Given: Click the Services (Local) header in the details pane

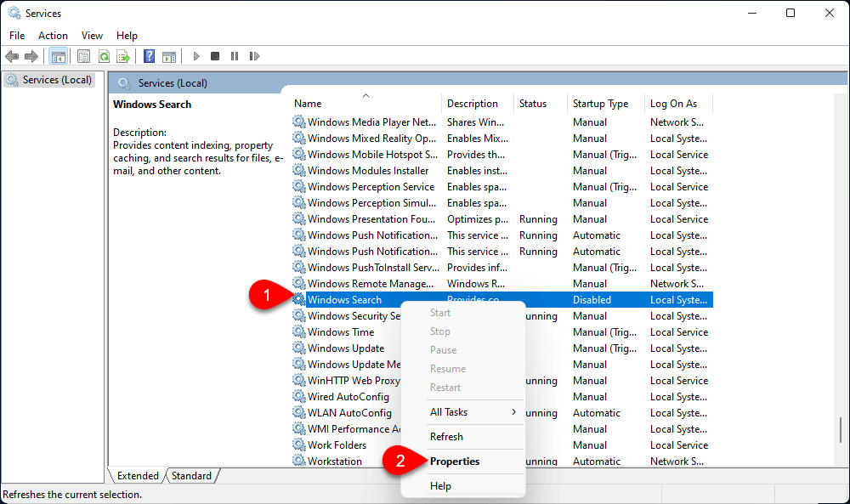Looking at the screenshot, I should click(x=173, y=83).
